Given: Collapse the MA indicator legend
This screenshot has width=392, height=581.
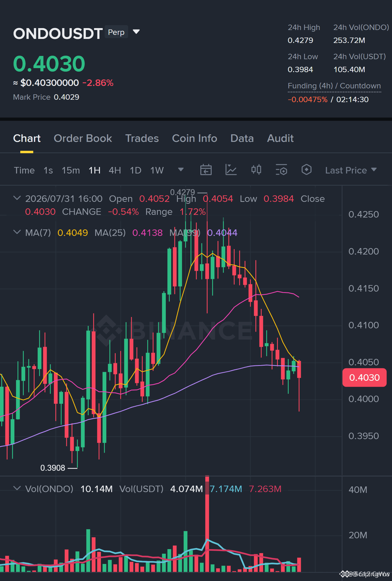Looking at the screenshot, I should (x=17, y=232).
